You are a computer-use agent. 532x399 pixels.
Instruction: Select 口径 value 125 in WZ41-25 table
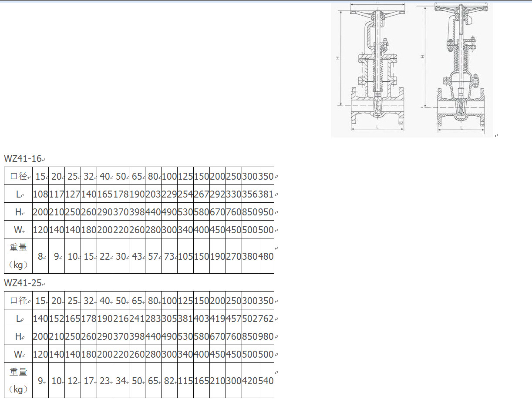[185, 301]
